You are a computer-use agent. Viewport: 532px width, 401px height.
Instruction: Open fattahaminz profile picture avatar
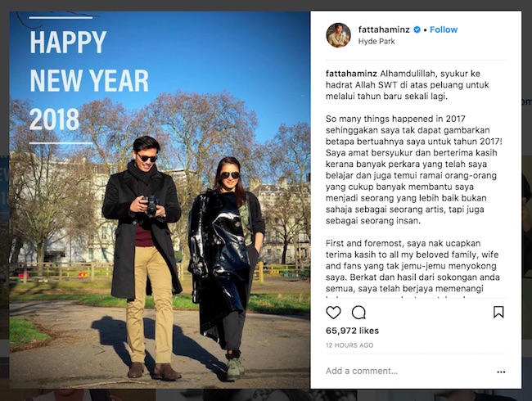coord(339,35)
